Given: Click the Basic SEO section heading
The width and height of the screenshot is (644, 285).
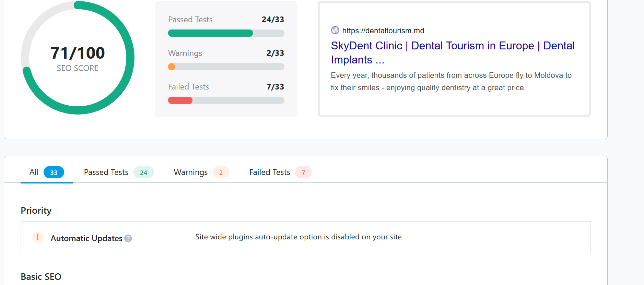Looking at the screenshot, I should tap(41, 277).
